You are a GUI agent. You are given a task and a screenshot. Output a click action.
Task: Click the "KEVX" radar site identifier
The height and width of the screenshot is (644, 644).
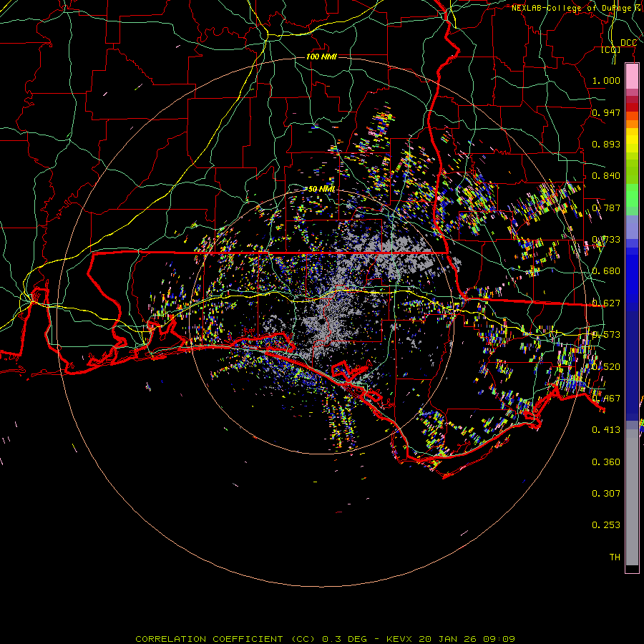click(401, 639)
